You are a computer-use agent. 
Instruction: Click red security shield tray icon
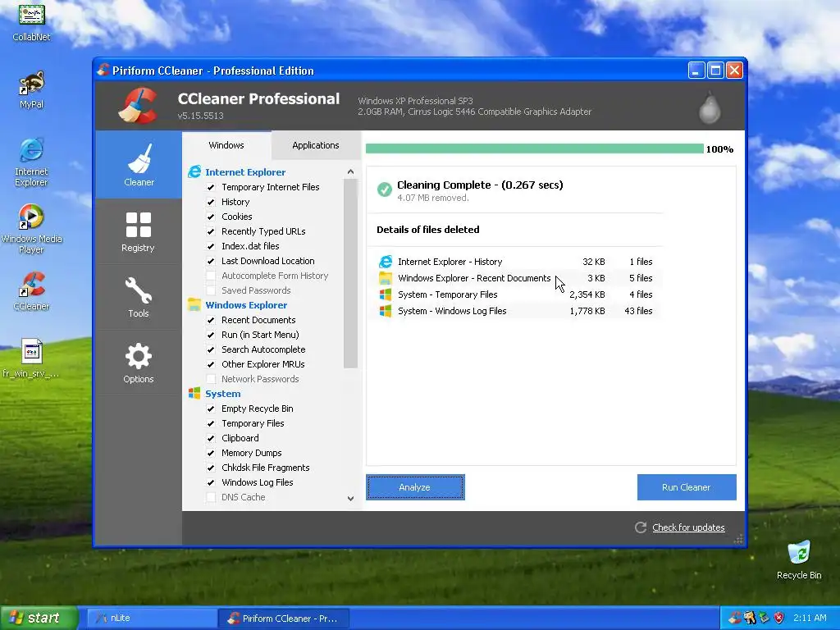[778, 618]
